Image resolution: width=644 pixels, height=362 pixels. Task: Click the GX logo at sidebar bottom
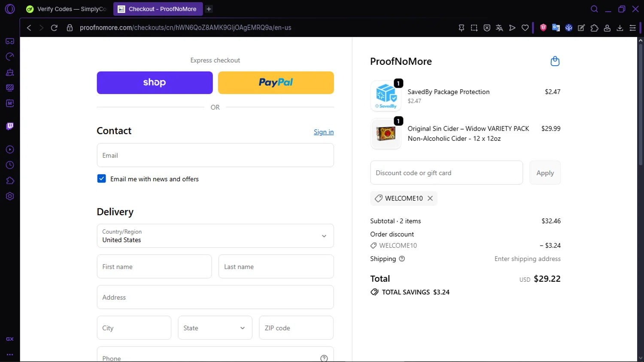10,339
